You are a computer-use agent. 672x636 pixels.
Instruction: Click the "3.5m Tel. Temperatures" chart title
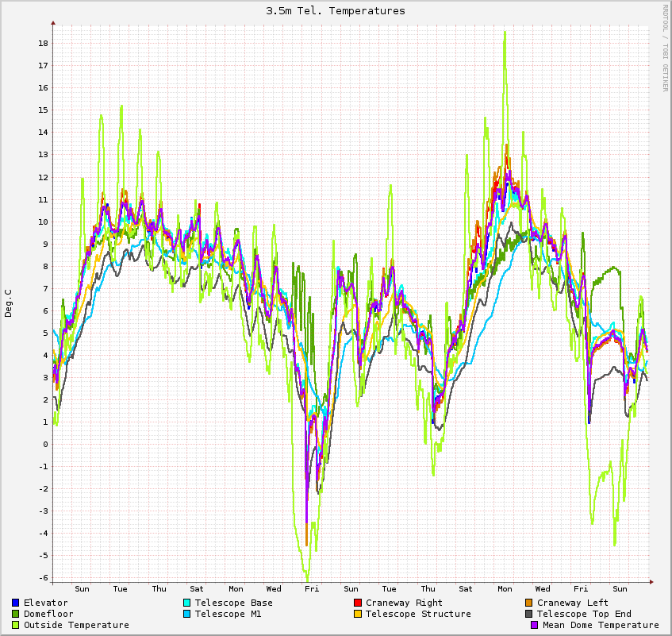pos(336,10)
